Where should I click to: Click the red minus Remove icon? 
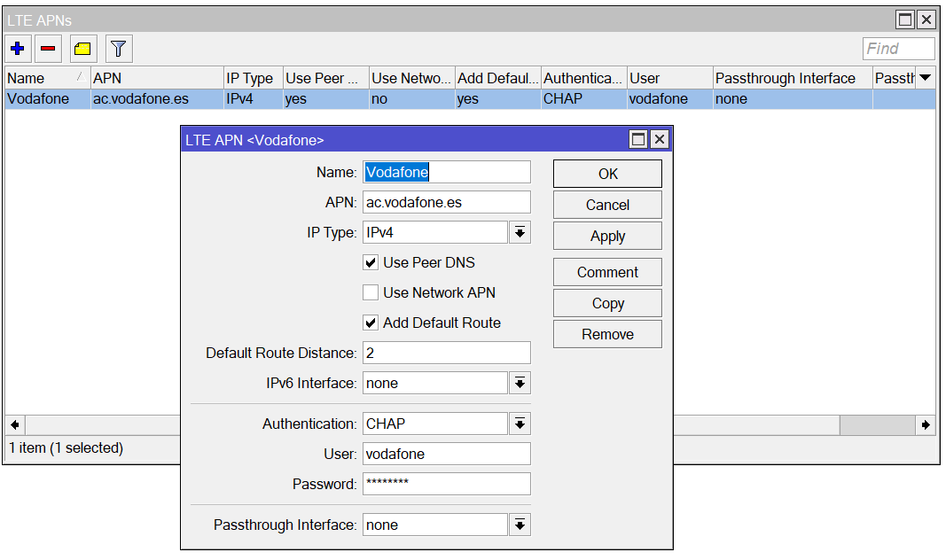(x=48, y=49)
